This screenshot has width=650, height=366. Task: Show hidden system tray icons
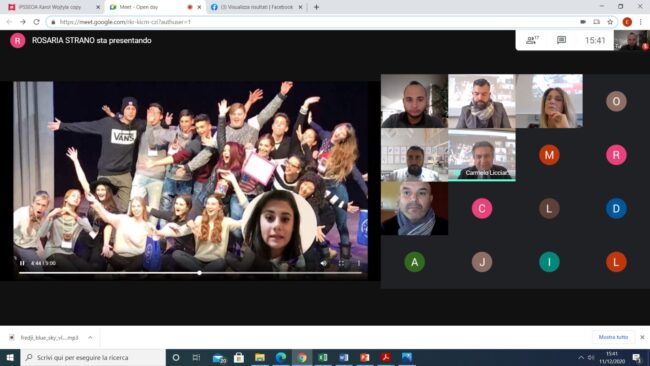click(x=581, y=357)
